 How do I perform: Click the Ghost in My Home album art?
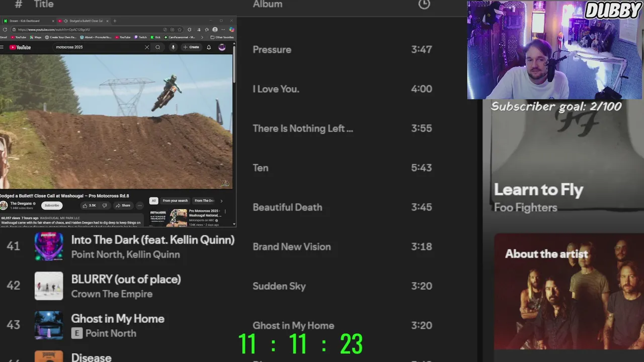point(49,325)
